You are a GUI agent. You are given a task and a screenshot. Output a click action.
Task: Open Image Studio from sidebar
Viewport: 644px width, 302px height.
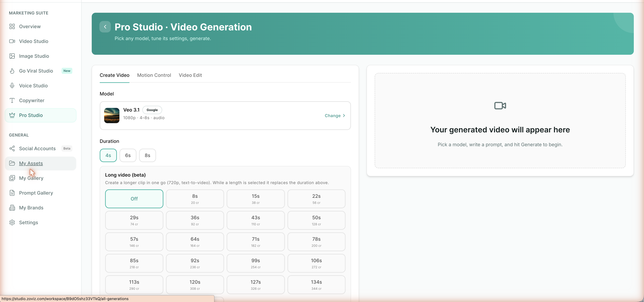coord(40,56)
